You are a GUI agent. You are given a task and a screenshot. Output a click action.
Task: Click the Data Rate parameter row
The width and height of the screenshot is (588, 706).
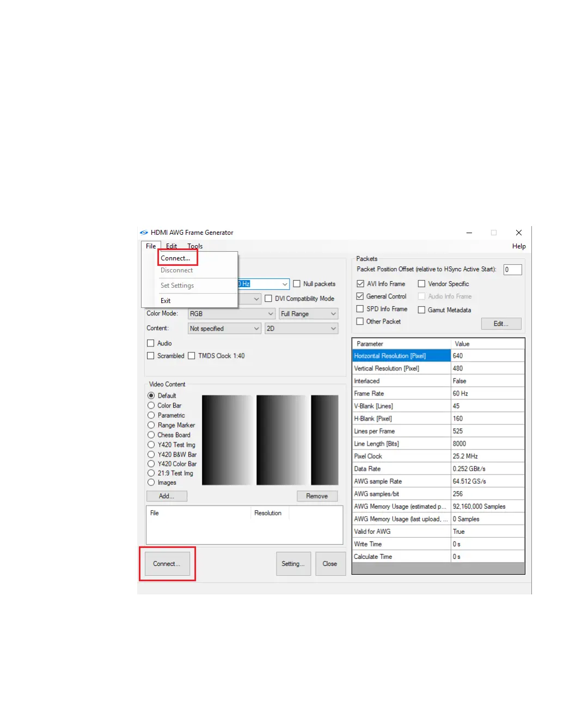(x=438, y=468)
